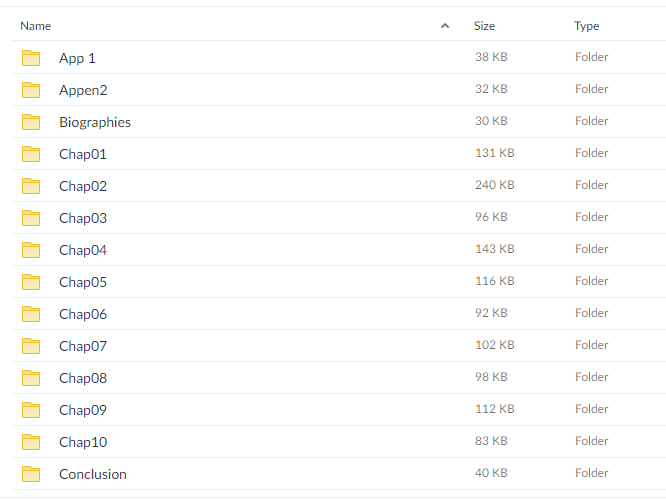Click the Folder type cell of Conclusion row
The height and width of the screenshot is (499, 666).
coord(592,473)
